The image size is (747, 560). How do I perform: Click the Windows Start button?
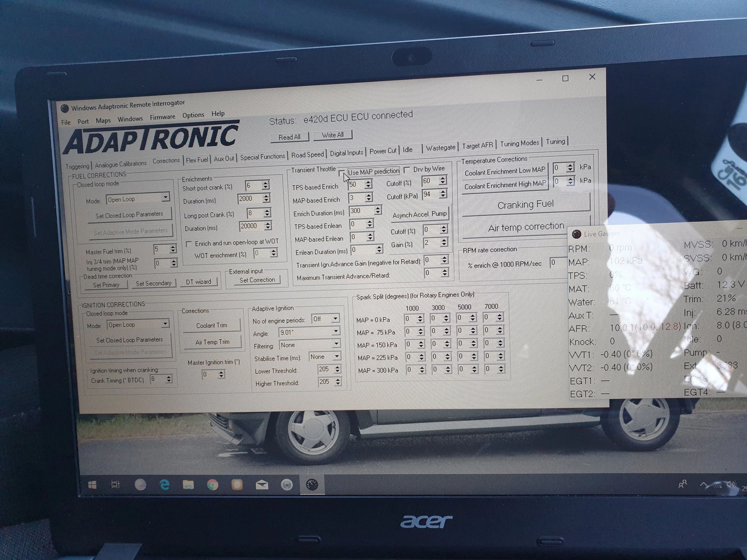(92, 485)
